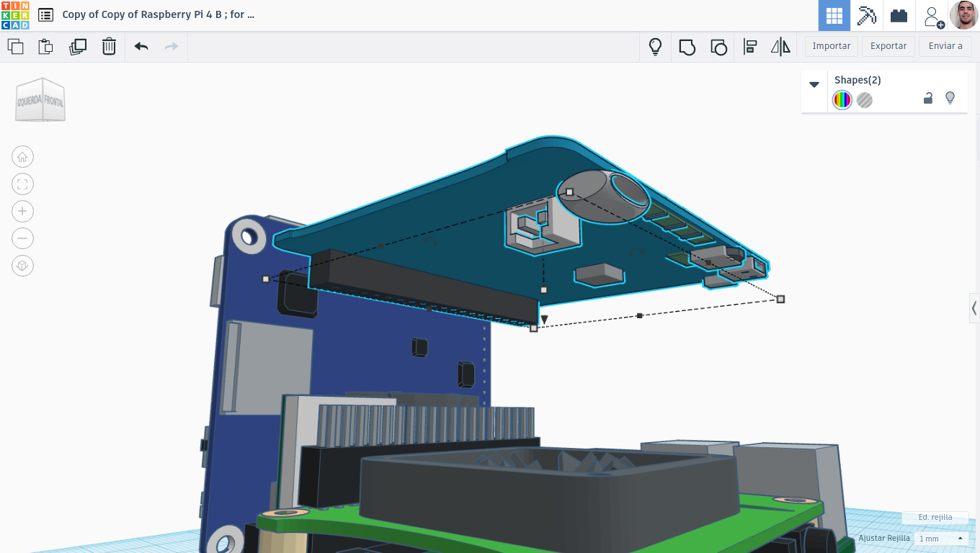Click the Exportar button
This screenshot has width=980, height=553.
pyautogui.click(x=888, y=46)
